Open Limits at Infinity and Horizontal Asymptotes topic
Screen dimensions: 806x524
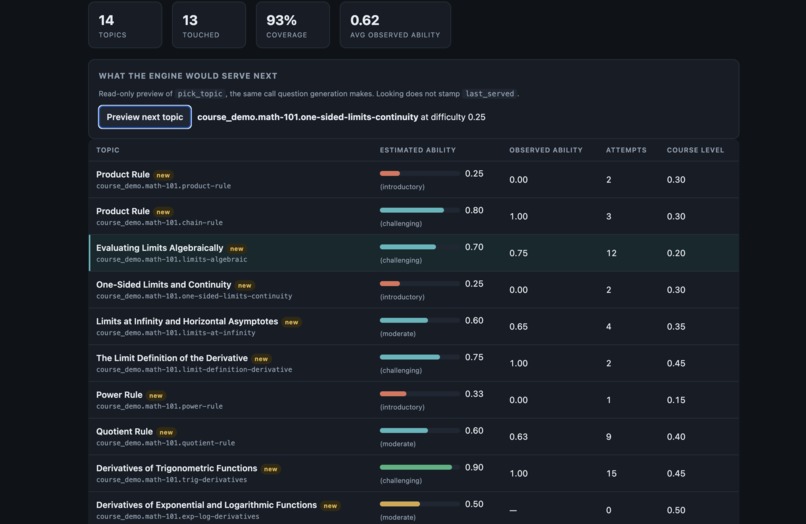pos(187,321)
